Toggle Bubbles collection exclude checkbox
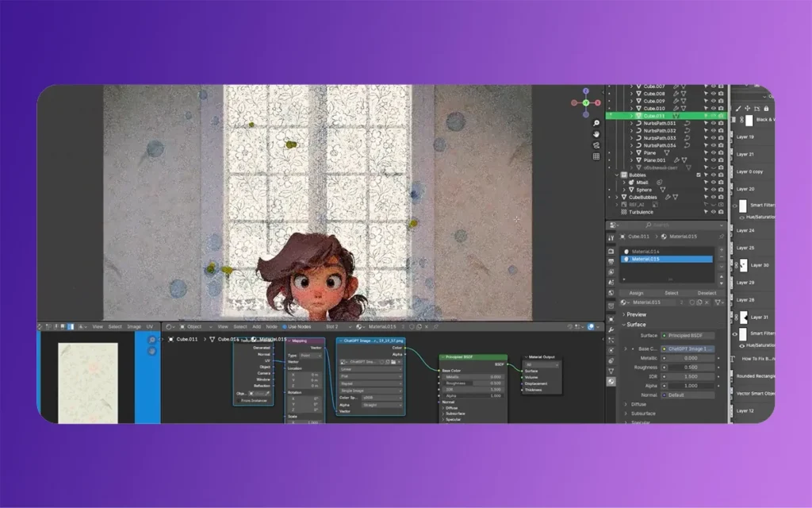This screenshot has height=508, width=812. [x=699, y=175]
